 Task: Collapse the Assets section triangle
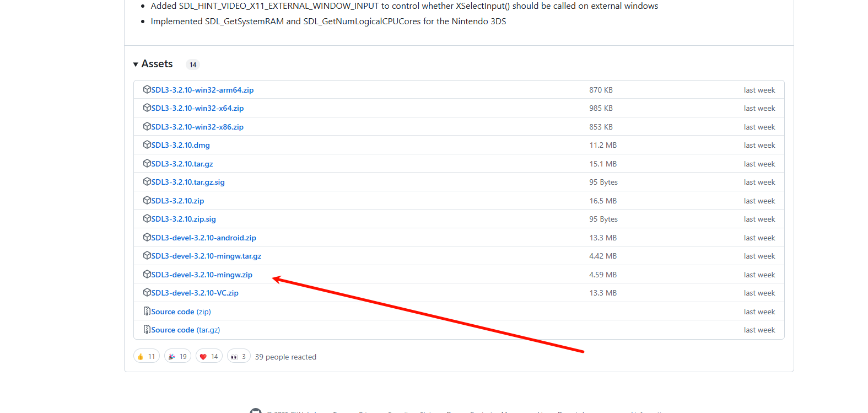(x=136, y=65)
